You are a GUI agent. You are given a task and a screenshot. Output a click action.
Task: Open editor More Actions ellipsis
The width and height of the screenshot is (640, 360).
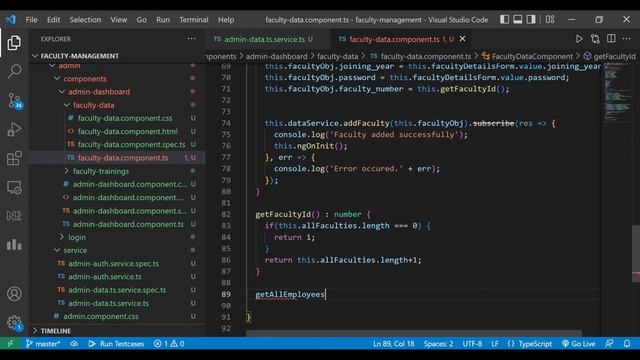[x=627, y=39]
